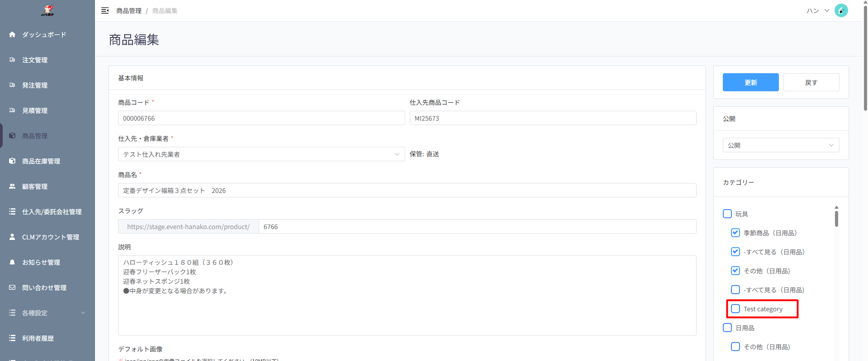Open the 仕入先・倉庫業者 dropdown
This screenshot has width=868, height=361.
pyautogui.click(x=261, y=154)
